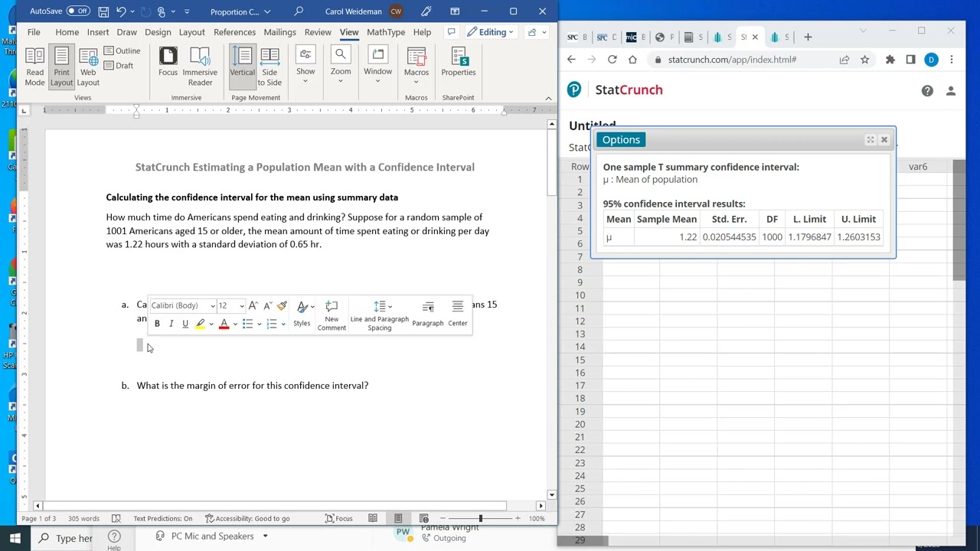
Task: Apply Underline from the mini toolbar
Action: click(x=185, y=324)
